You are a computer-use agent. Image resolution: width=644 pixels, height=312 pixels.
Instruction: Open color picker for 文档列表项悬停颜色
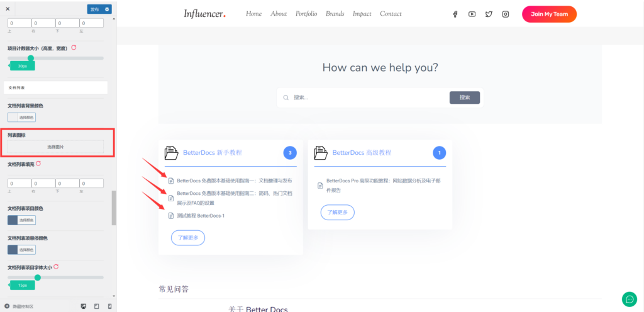click(21, 250)
